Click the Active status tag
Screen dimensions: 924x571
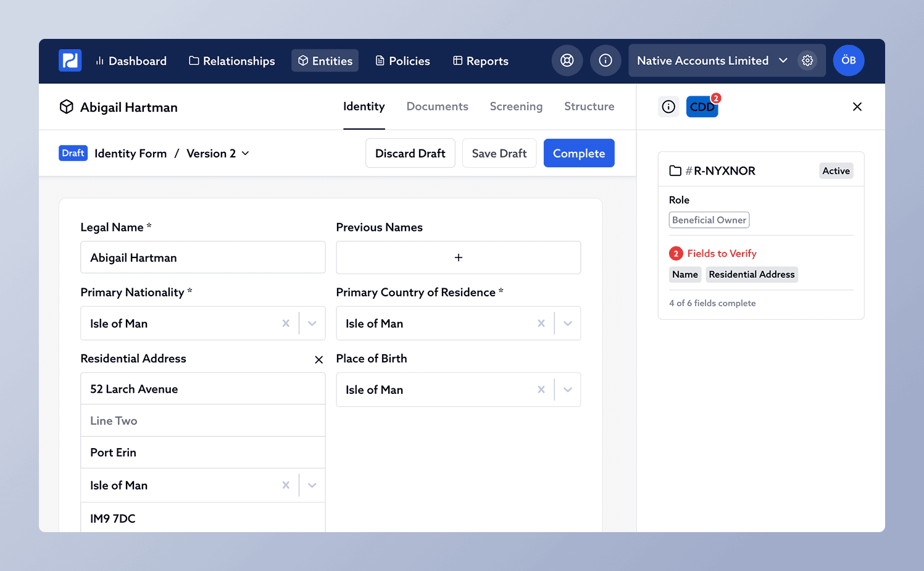click(x=836, y=171)
